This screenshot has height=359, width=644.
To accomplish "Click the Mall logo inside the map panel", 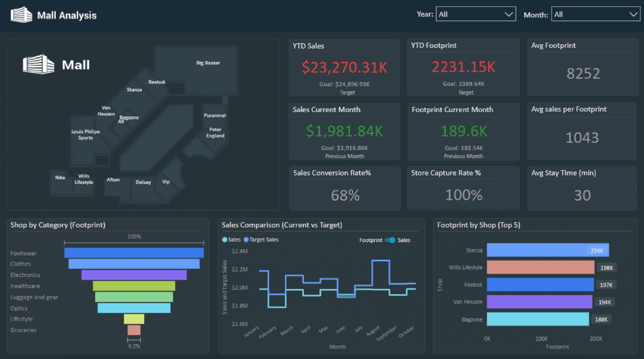I will click(38, 64).
